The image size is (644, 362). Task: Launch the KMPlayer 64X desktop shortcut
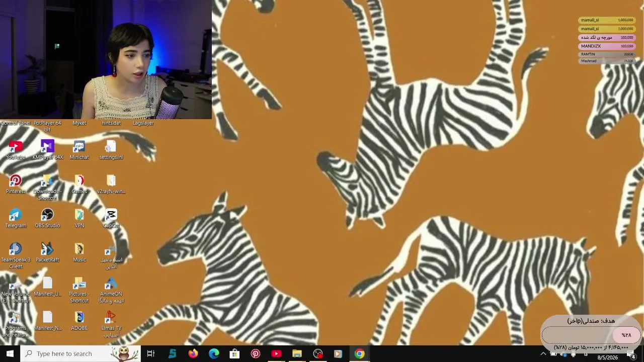click(x=47, y=150)
